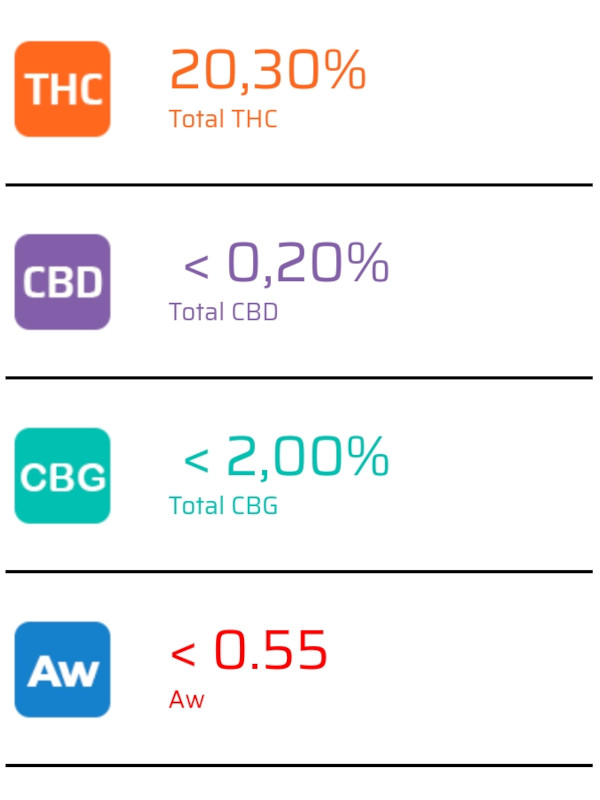Image resolution: width=600 pixels, height=800 pixels.
Task: Click the red 0.55 number
Action: [x=270, y=649]
